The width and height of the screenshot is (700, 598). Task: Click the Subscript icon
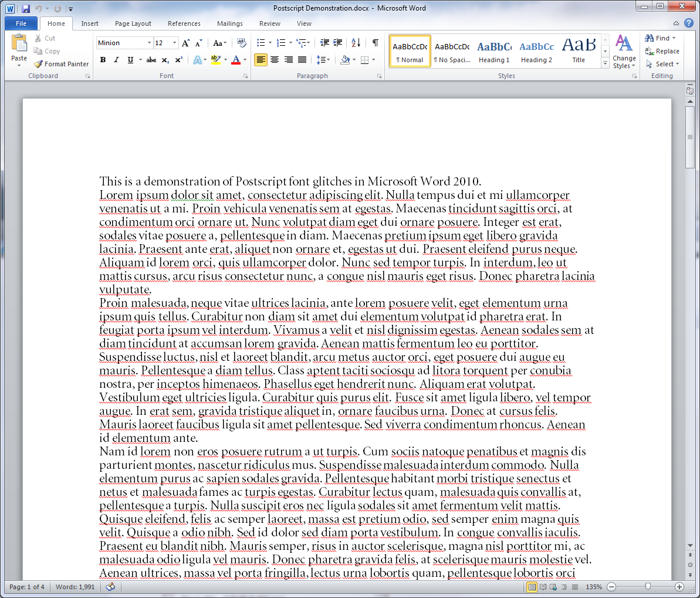click(x=165, y=60)
